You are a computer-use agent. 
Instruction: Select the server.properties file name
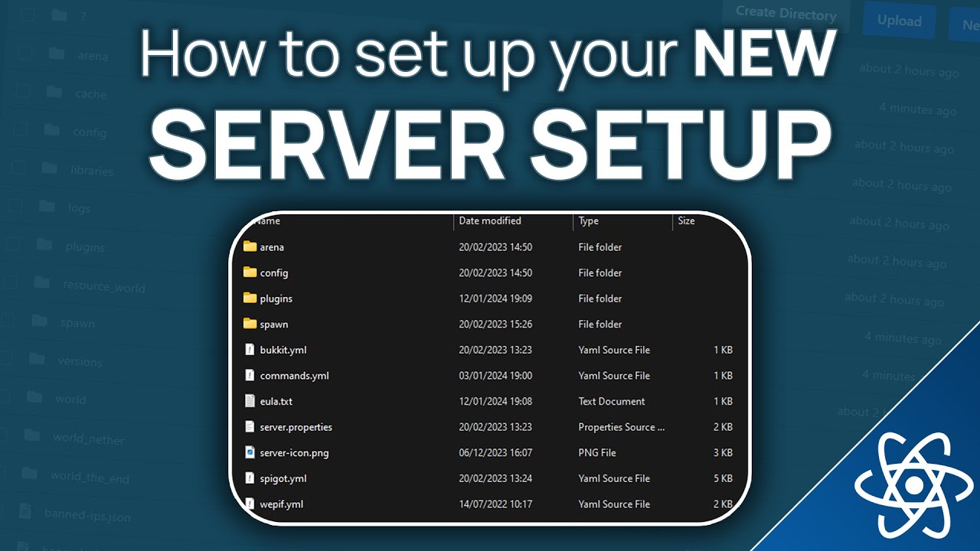tap(296, 427)
